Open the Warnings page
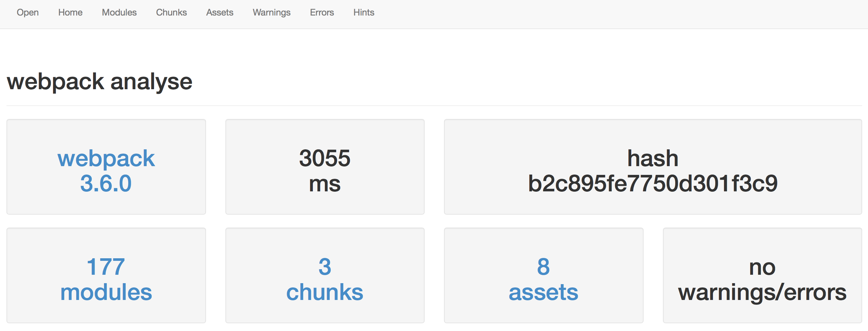Screen dimensions: 868x331 (271, 13)
